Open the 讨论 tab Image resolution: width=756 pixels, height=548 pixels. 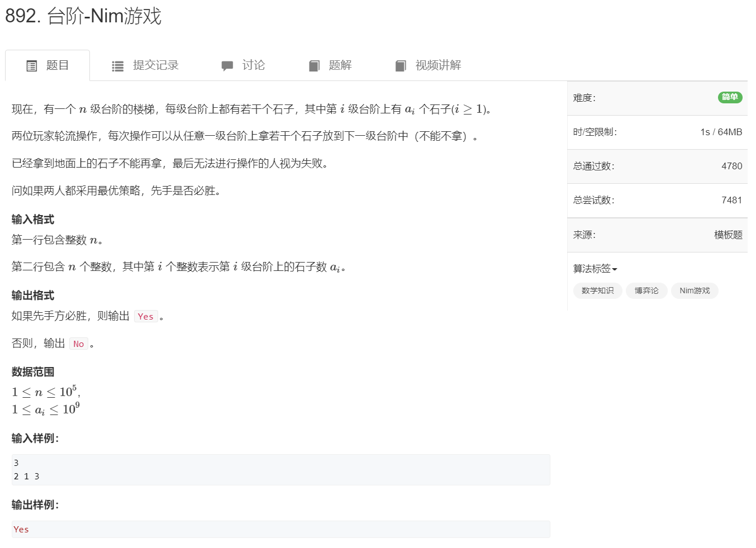(254, 65)
